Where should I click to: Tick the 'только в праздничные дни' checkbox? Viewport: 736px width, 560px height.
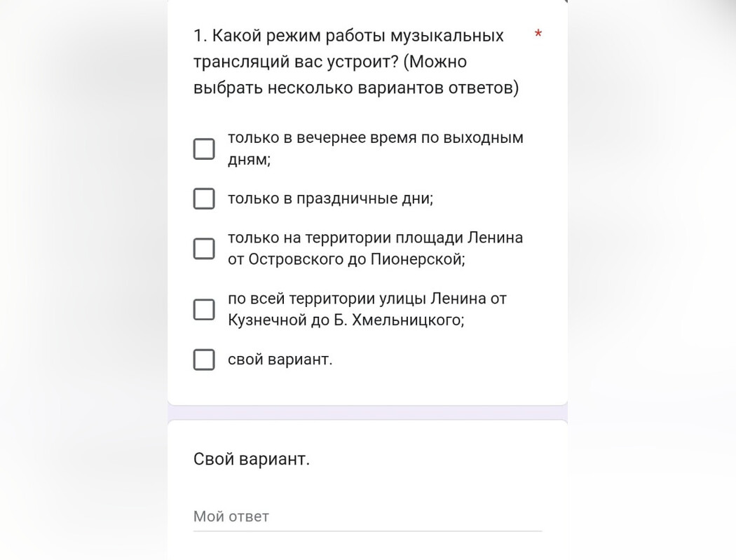204,198
